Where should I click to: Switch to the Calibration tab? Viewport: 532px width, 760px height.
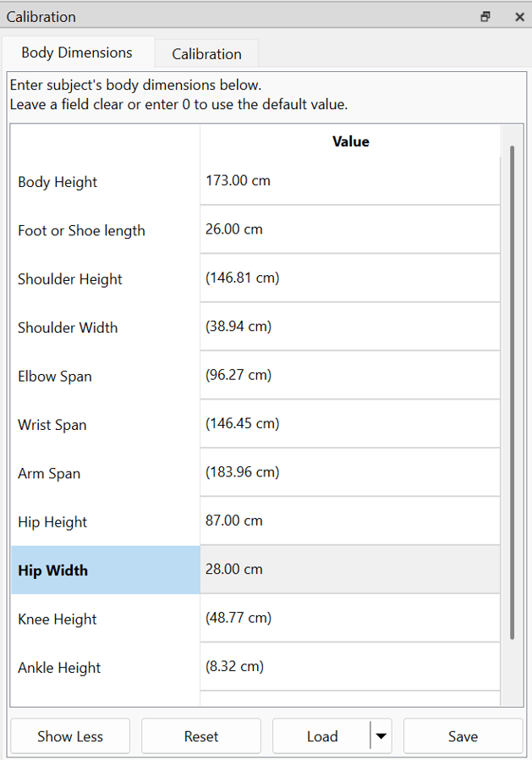click(x=206, y=52)
